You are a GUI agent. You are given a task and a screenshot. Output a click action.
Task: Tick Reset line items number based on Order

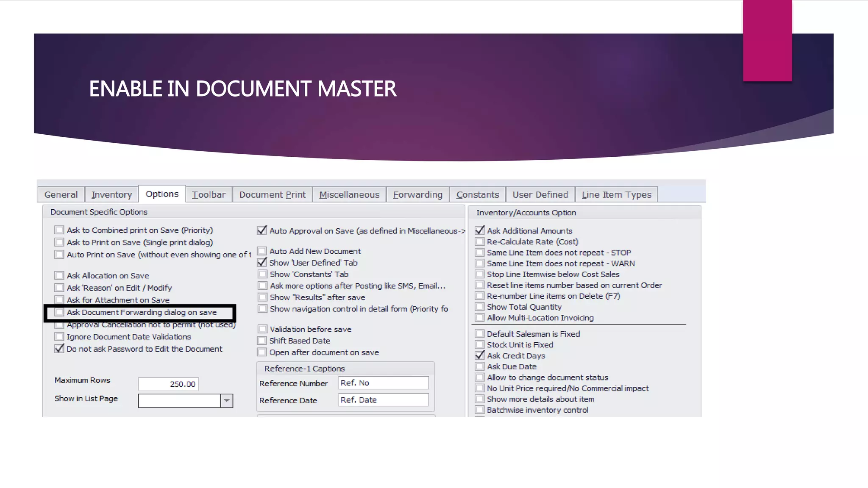click(x=479, y=285)
